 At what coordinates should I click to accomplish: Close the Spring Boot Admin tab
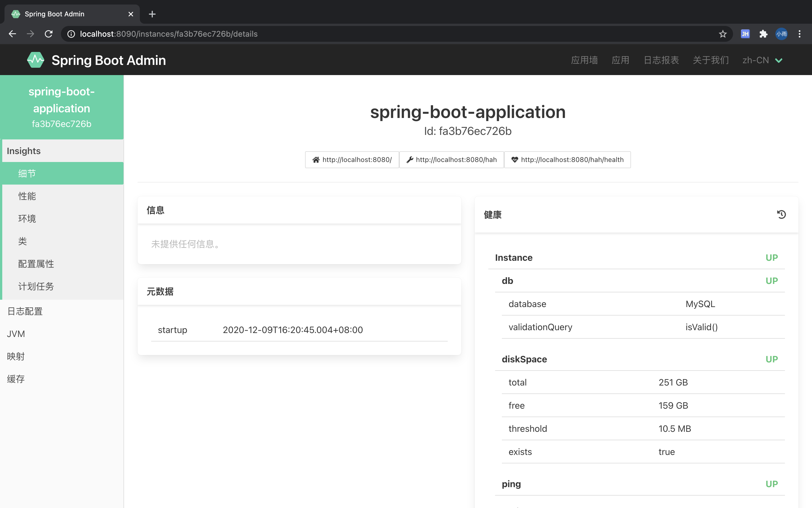pyautogui.click(x=131, y=14)
